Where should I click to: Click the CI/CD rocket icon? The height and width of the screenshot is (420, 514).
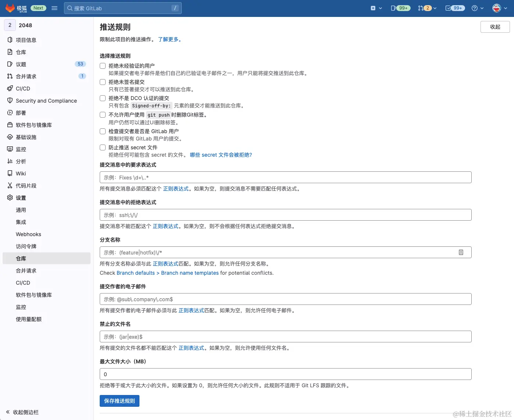click(x=10, y=88)
